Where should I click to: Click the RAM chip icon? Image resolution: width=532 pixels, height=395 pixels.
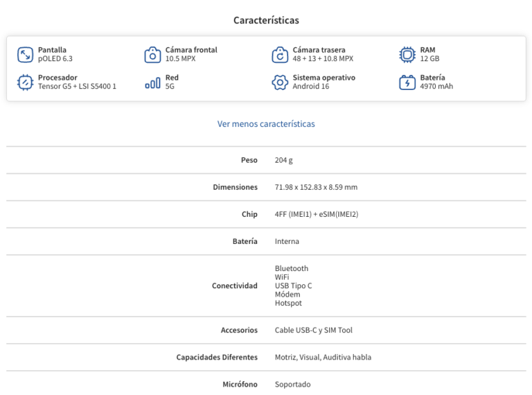pyautogui.click(x=407, y=55)
